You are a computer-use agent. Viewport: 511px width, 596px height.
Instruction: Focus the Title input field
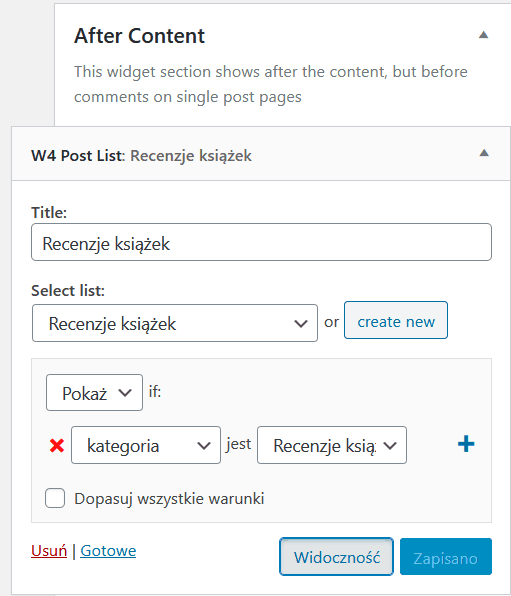coord(262,242)
